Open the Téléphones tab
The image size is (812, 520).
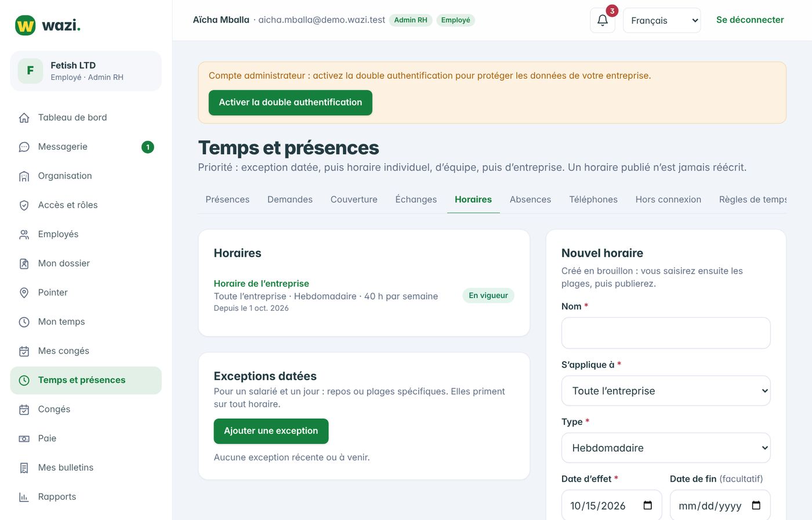(593, 199)
